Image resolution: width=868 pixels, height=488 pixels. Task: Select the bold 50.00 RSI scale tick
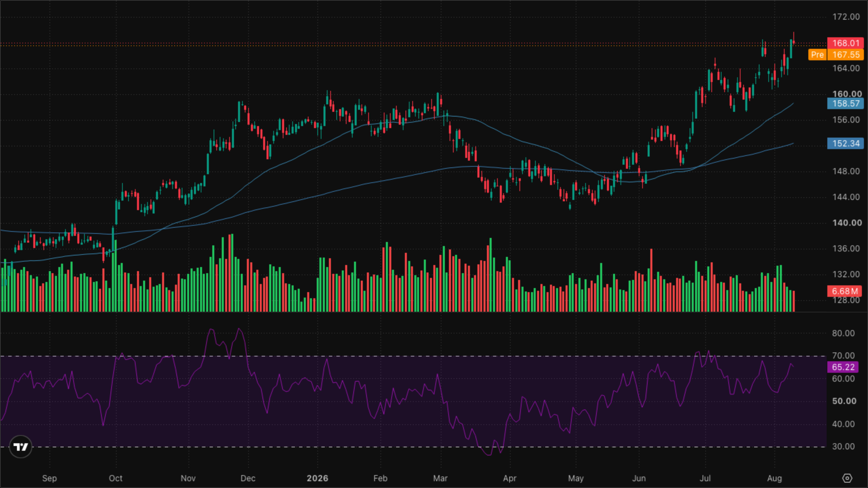coord(844,401)
